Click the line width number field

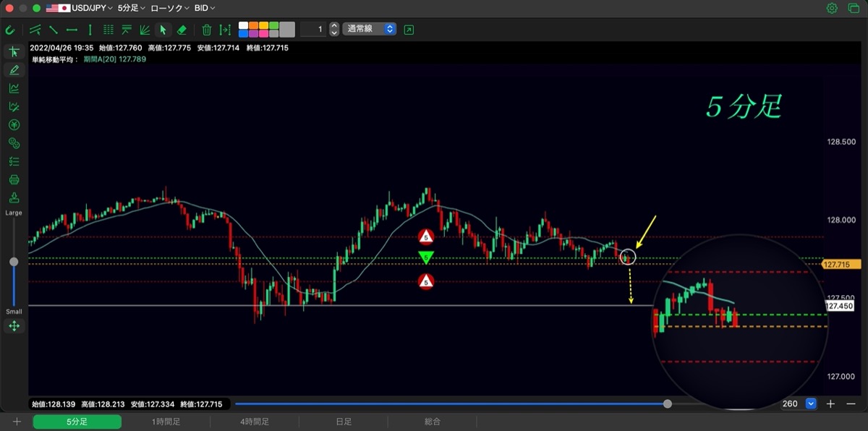click(x=313, y=30)
